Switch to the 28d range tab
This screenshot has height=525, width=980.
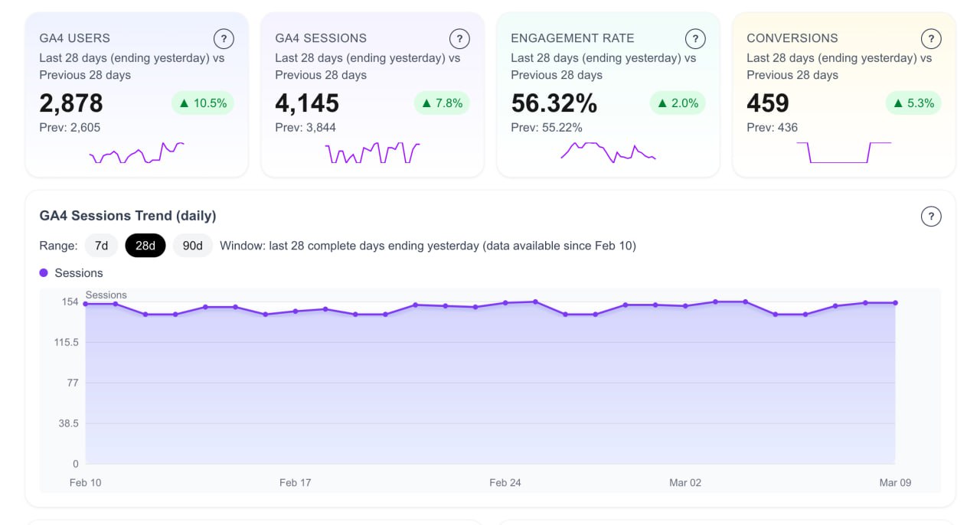pyautogui.click(x=145, y=245)
